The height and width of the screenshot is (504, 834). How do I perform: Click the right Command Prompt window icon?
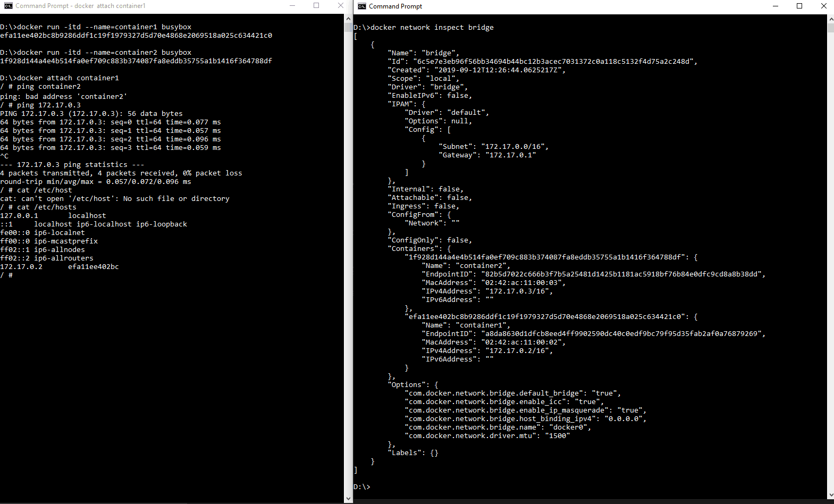click(362, 6)
